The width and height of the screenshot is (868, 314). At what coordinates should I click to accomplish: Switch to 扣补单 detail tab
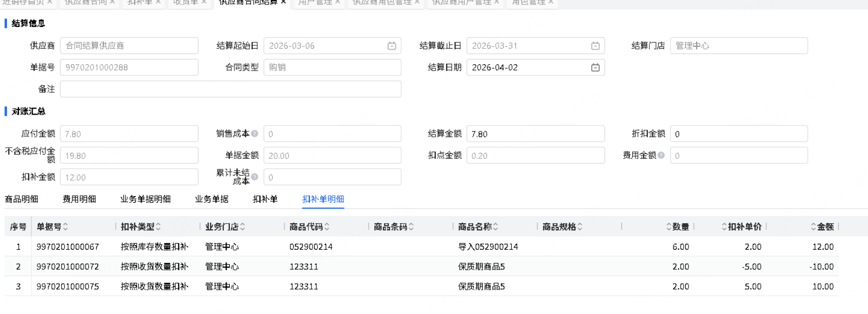click(266, 199)
